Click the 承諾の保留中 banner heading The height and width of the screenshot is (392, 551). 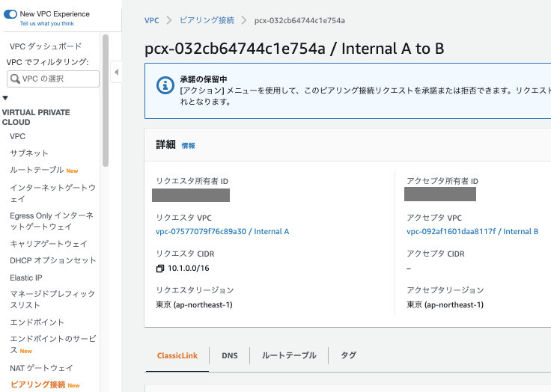click(204, 79)
